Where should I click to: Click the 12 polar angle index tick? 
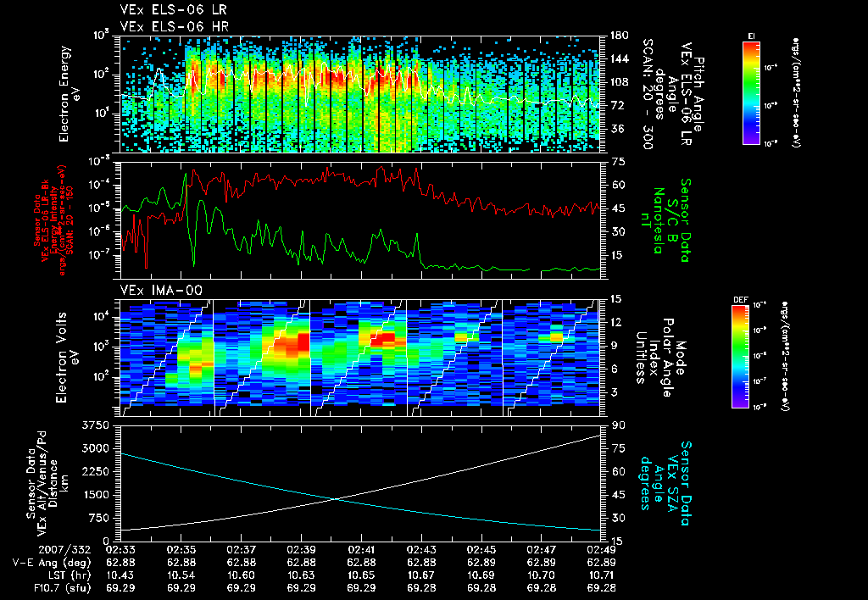click(615, 322)
